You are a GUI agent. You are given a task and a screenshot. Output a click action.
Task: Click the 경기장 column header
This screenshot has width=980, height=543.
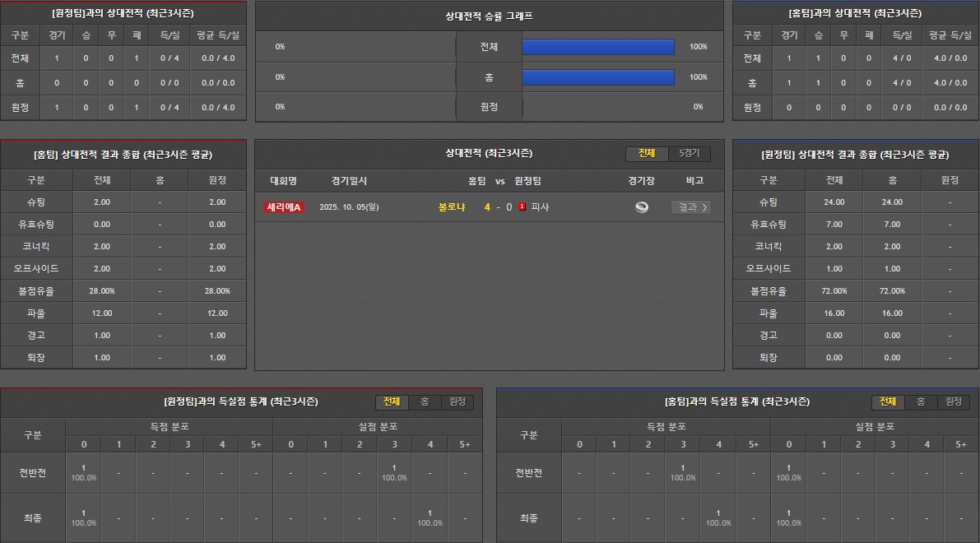tap(641, 181)
